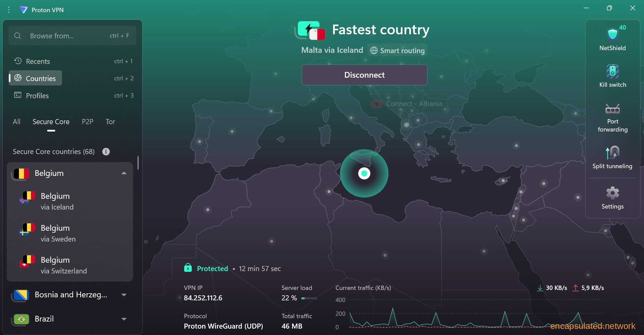Open the Profiles section

pos(72,96)
